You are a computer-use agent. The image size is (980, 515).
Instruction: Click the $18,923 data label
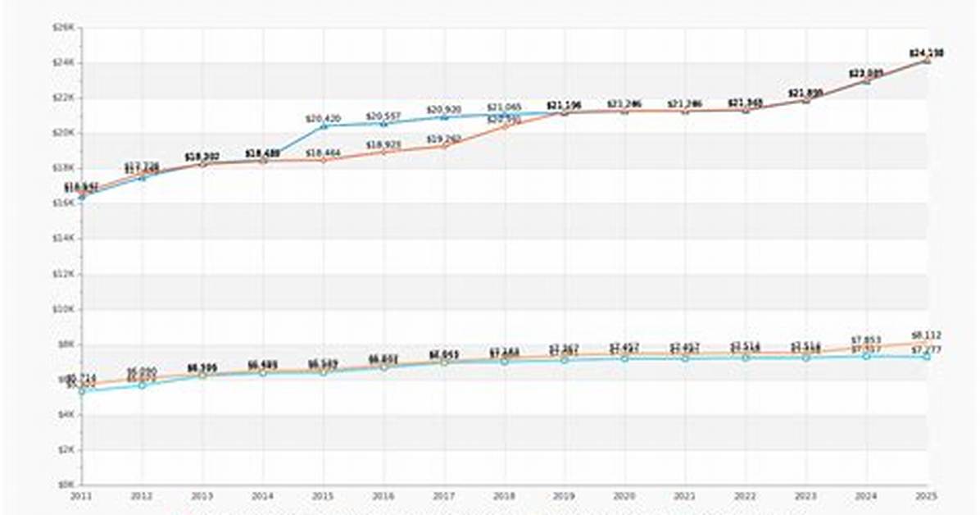click(383, 145)
